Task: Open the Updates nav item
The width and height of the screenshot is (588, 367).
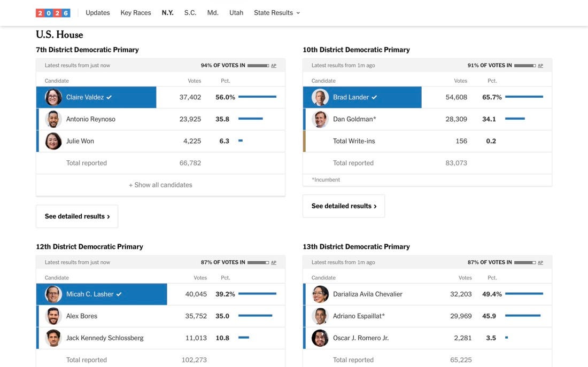Action: (97, 13)
